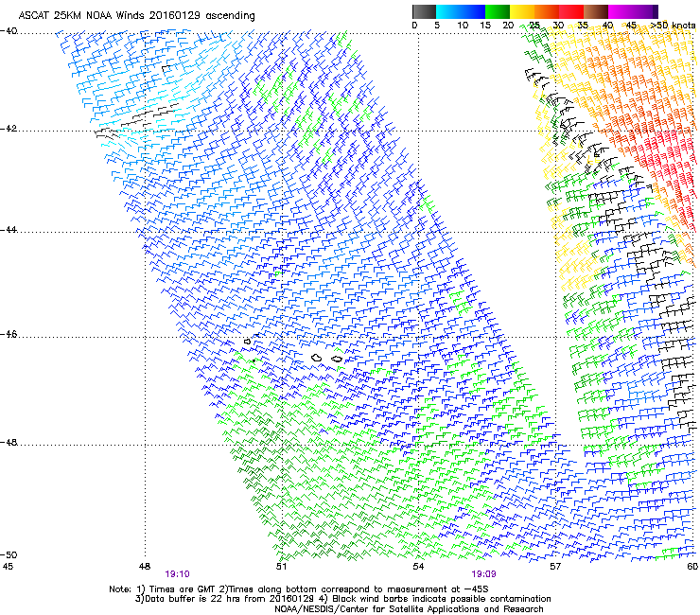Click the '10' label under the color scale

coord(463,25)
